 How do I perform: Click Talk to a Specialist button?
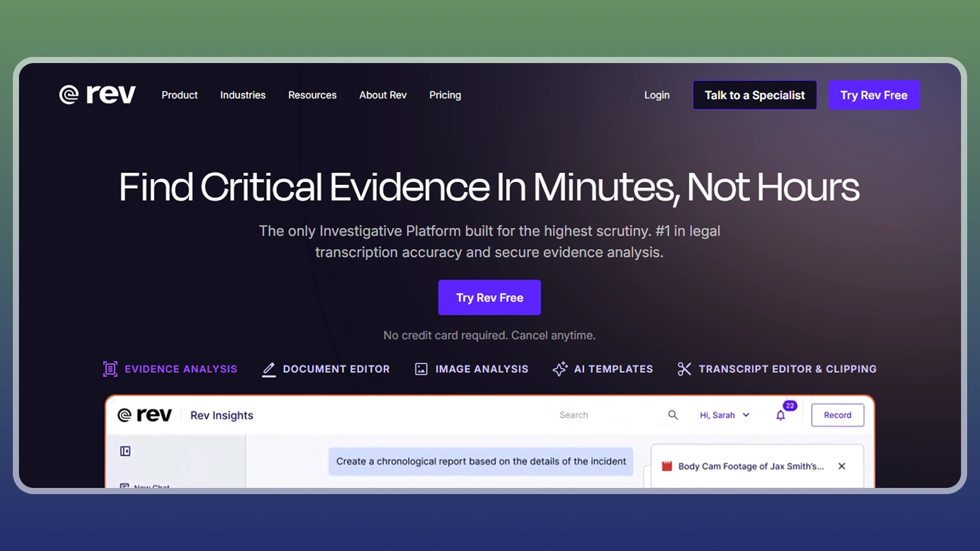coord(755,95)
